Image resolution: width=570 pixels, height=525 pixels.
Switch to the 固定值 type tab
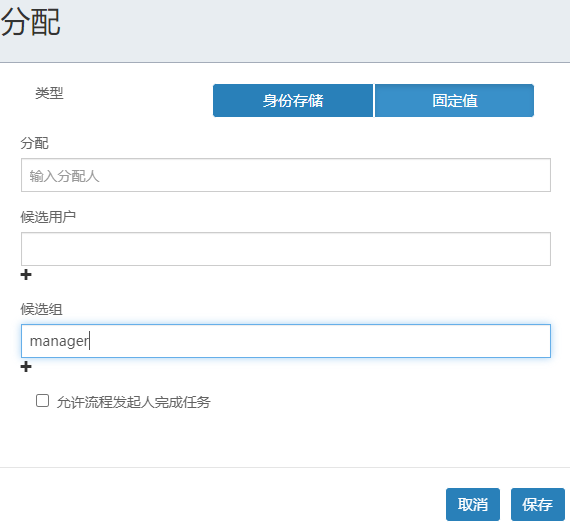click(454, 100)
